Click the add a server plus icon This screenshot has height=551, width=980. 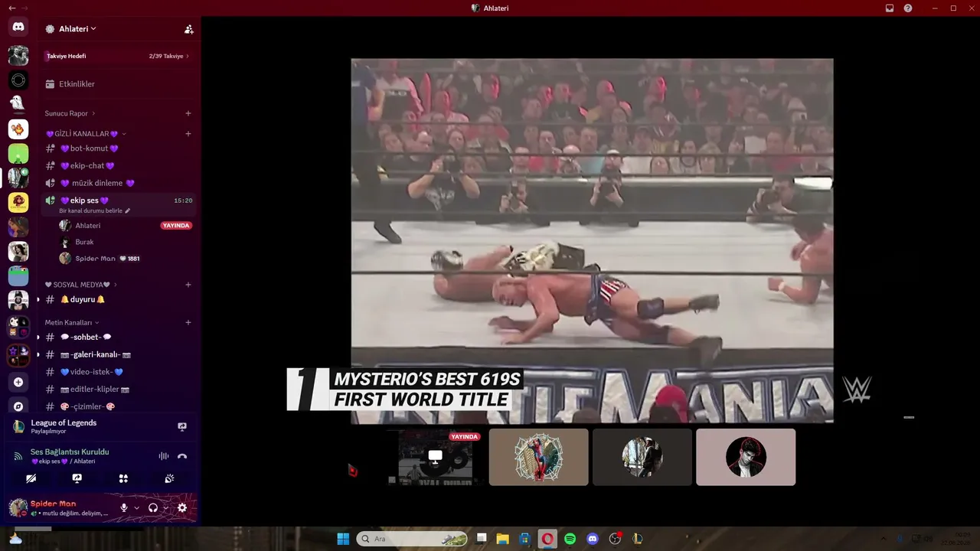click(18, 382)
